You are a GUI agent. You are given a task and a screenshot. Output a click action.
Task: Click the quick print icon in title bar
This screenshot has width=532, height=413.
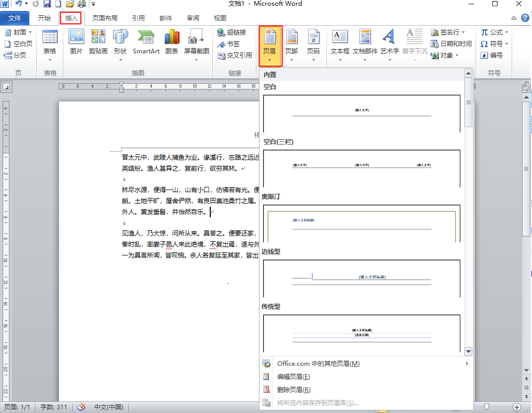[x=82, y=4]
